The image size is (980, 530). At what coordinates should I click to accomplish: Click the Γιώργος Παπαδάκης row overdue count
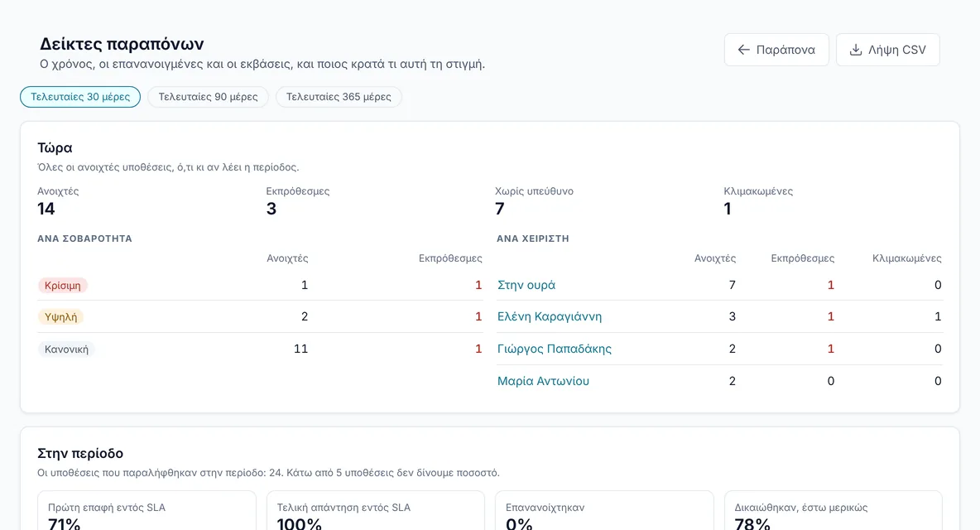pyautogui.click(x=831, y=349)
